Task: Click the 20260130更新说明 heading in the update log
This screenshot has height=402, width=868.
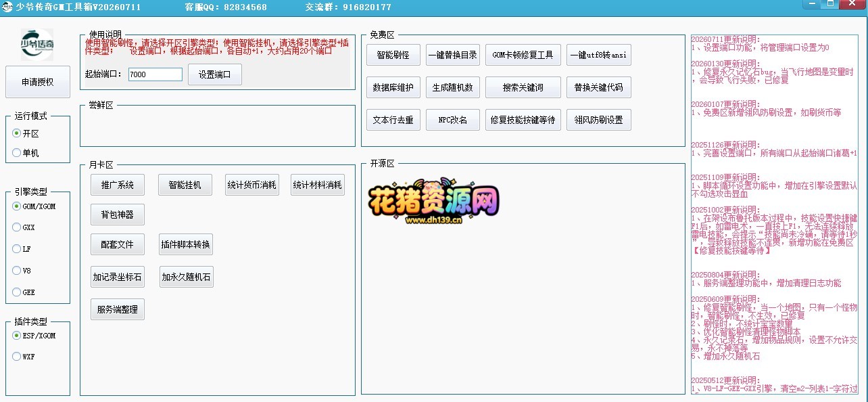Action: (x=725, y=64)
